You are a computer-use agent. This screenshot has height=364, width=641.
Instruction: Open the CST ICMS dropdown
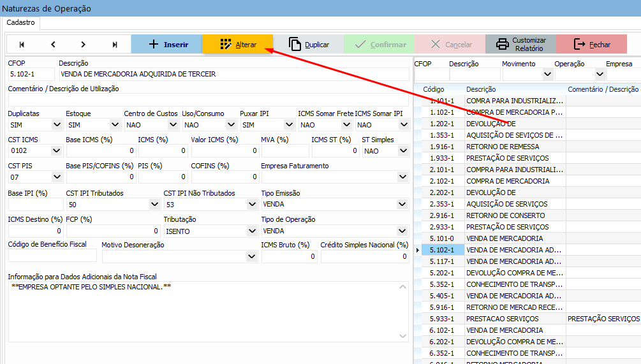[x=56, y=150]
